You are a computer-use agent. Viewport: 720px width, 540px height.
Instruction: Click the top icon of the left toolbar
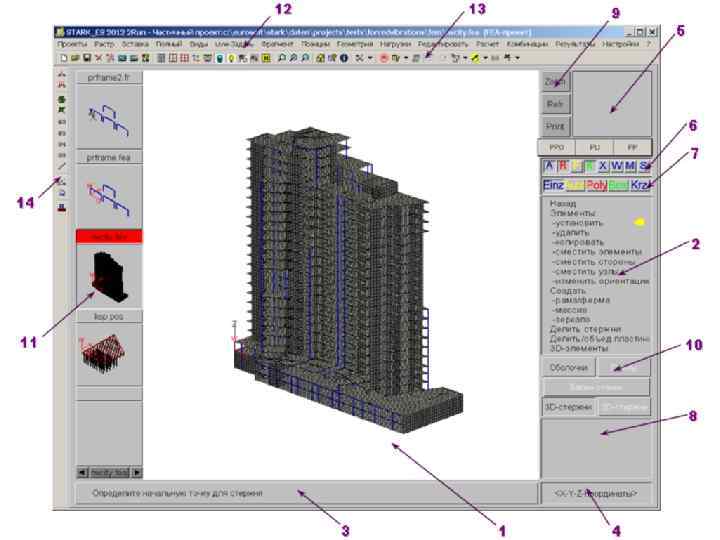pos(62,74)
